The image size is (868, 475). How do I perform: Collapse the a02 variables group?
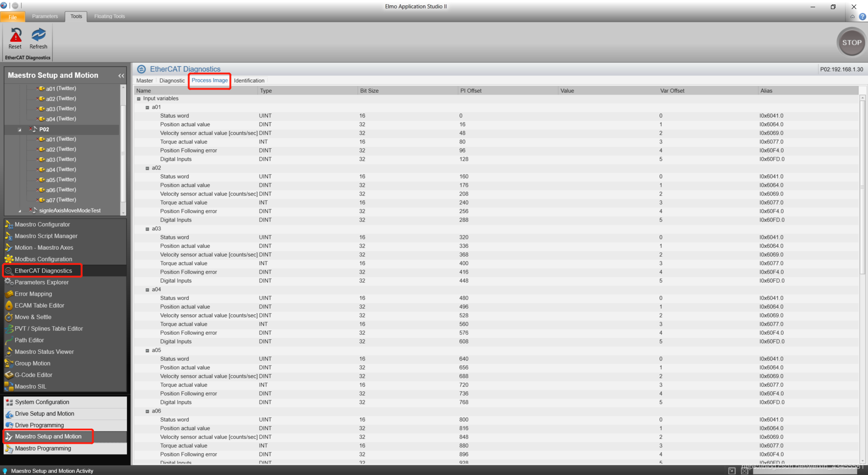pos(147,168)
